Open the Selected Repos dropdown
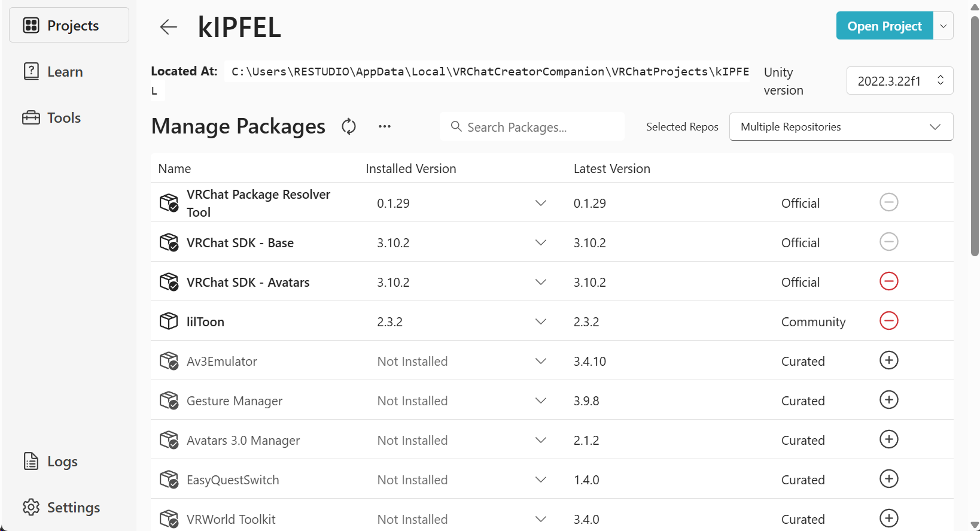The image size is (980, 531). click(841, 127)
